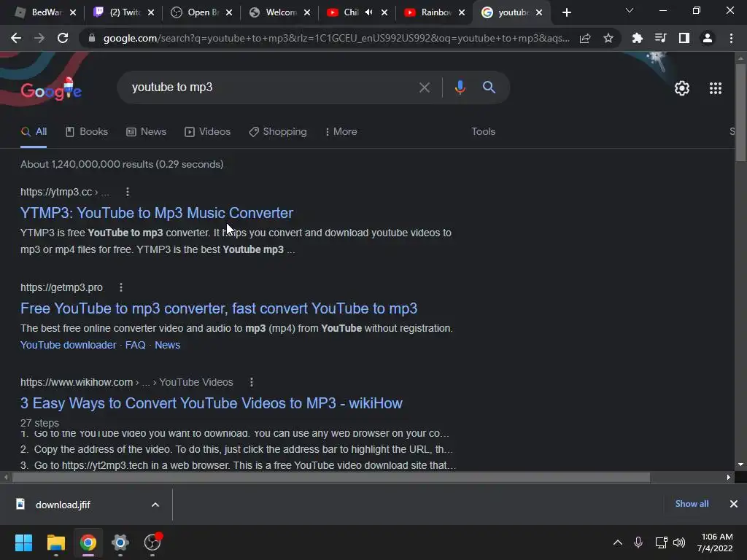Open volume control in system tray
Image resolution: width=747 pixels, height=560 pixels.
point(679,542)
